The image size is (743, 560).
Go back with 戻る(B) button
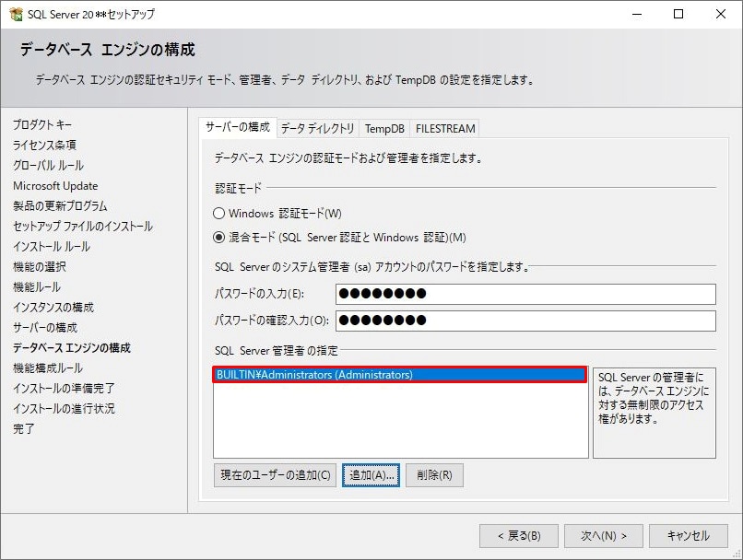point(519,535)
